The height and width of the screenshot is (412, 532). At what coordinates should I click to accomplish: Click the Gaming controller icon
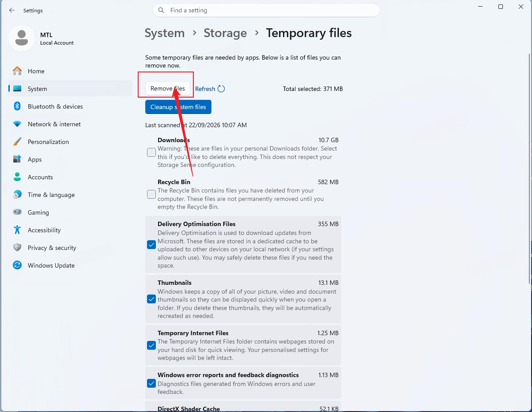(17, 212)
